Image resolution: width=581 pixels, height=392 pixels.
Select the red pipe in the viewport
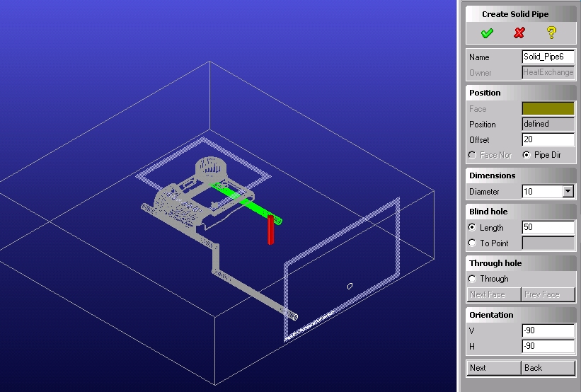[x=271, y=230]
